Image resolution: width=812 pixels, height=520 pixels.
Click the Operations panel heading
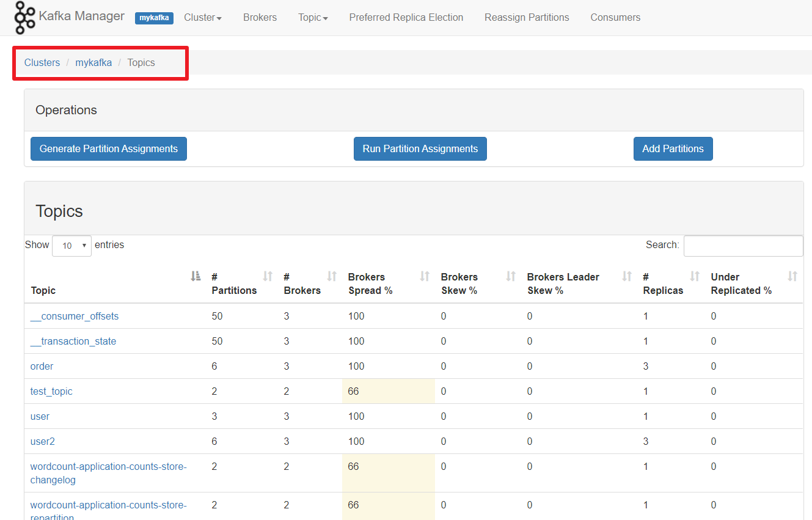(66, 110)
